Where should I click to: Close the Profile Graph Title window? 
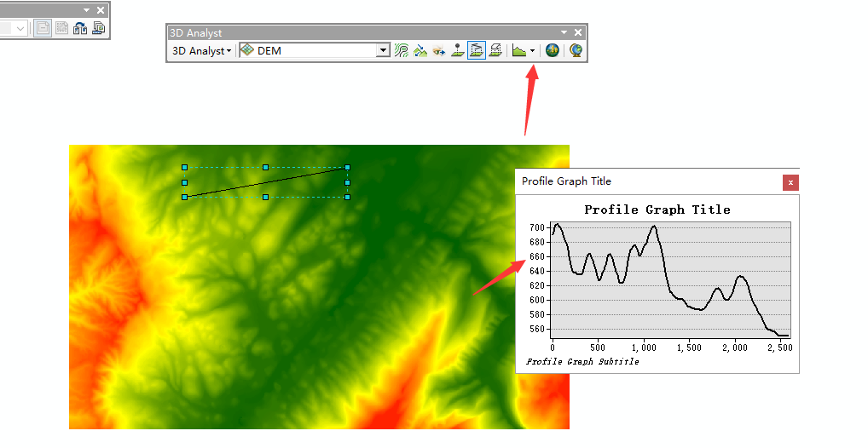[790, 182]
